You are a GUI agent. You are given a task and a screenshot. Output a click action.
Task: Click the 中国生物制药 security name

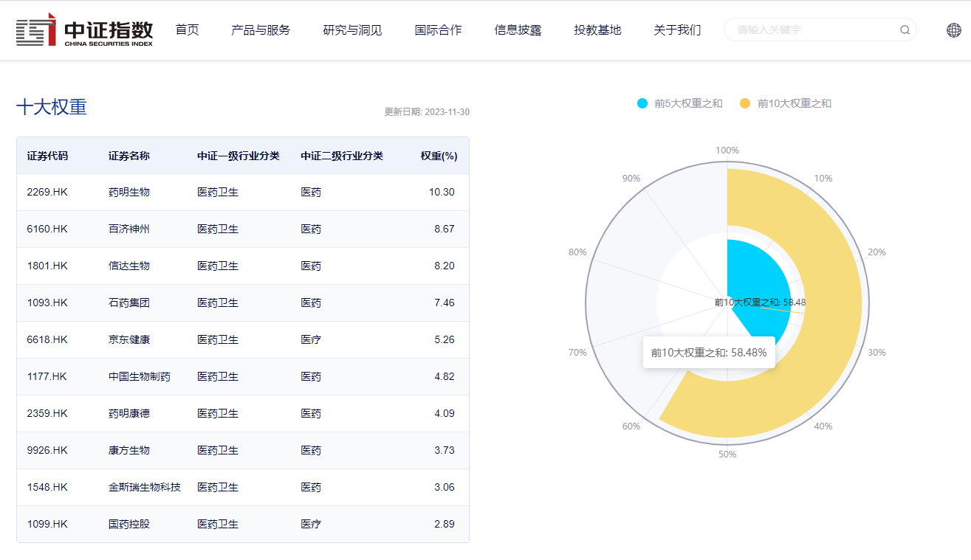point(140,376)
